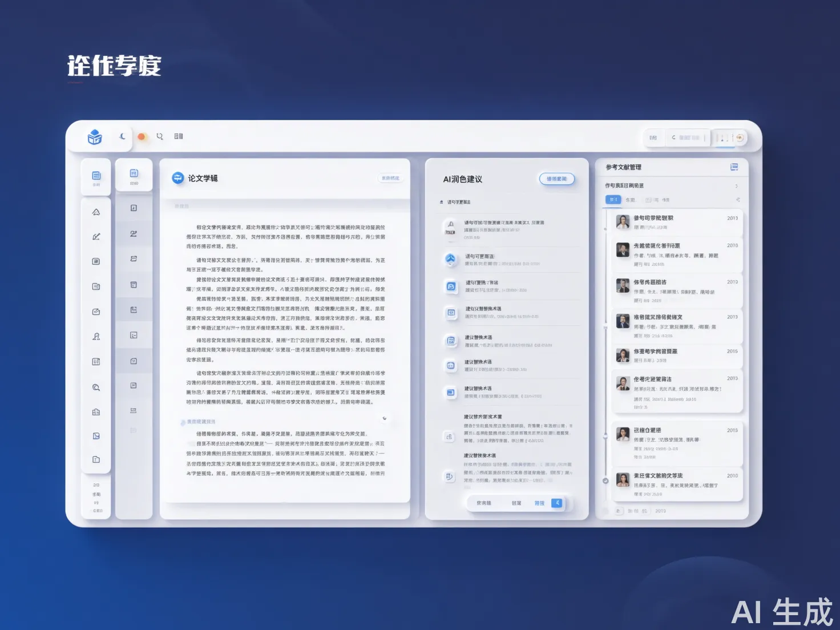This screenshot has height=630, width=840.
Task: Select the table grid icon in left sidebar
Action: point(96,362)
